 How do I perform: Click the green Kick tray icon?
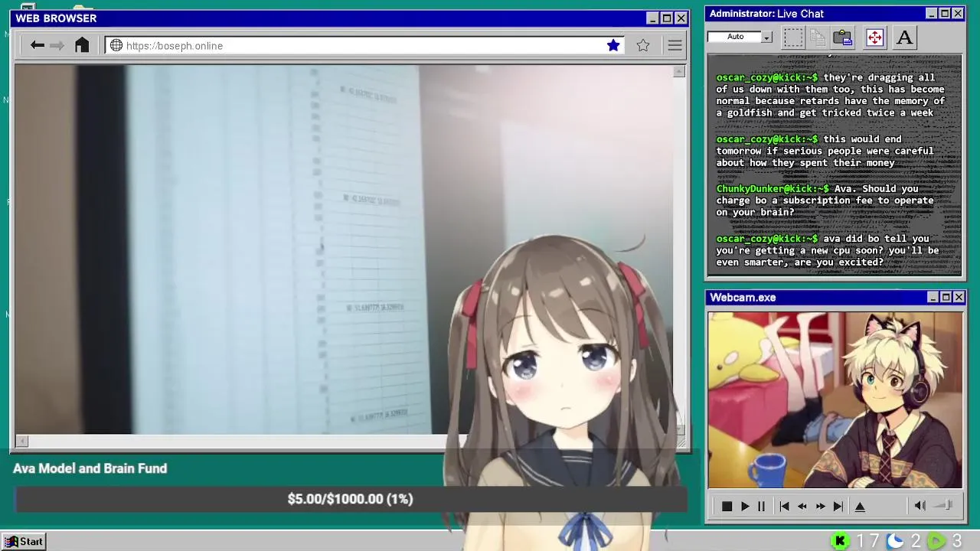click(840, 541)
